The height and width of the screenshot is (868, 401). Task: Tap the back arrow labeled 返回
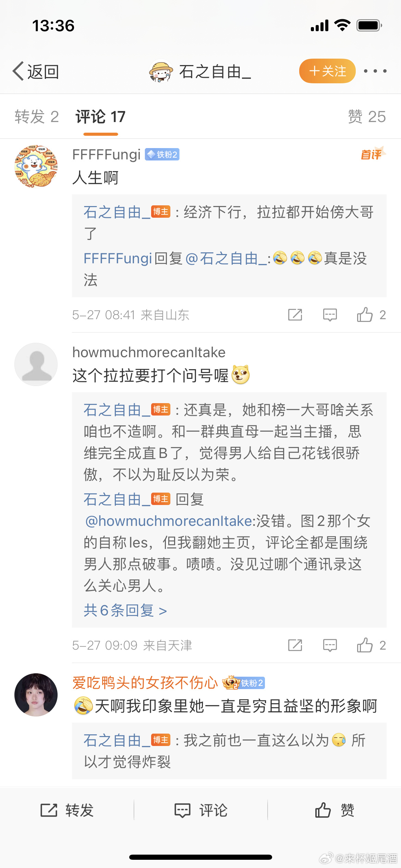(x=36, y=72)
